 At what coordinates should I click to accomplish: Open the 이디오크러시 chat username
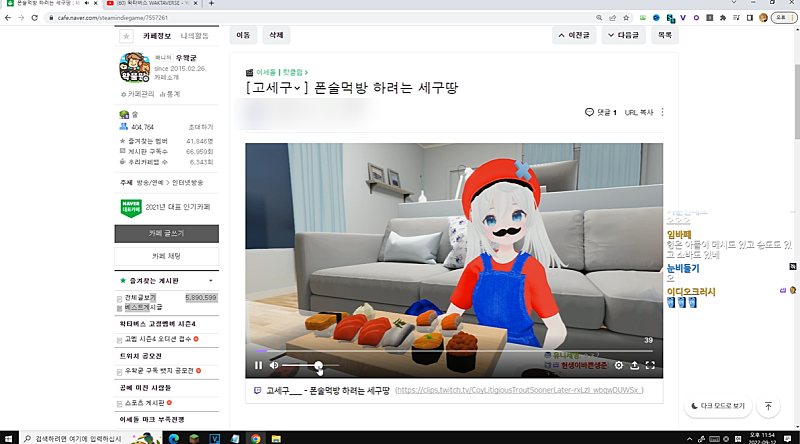click(691, 292)
